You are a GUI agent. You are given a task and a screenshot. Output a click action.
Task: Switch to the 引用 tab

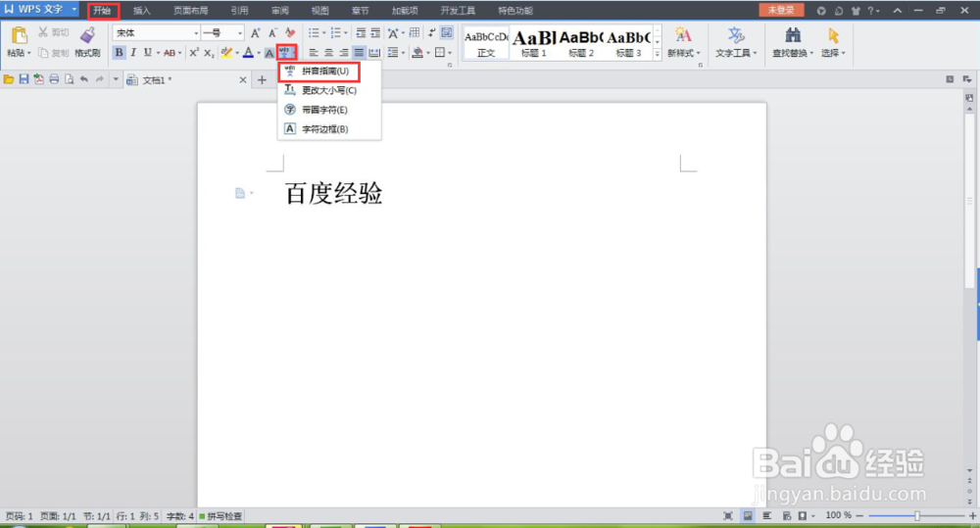[239, 11]
